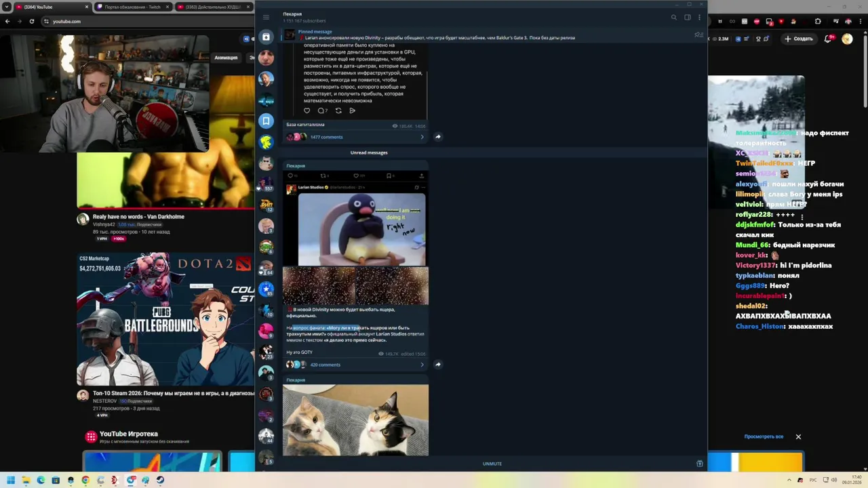Open Windows Start menu
868x488 pixels.
(10, 480)
